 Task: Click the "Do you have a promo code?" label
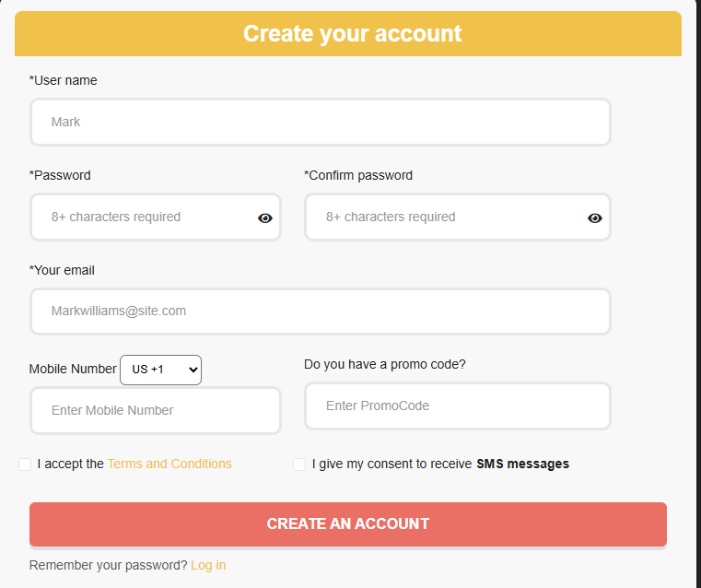(x=385, y=364)
